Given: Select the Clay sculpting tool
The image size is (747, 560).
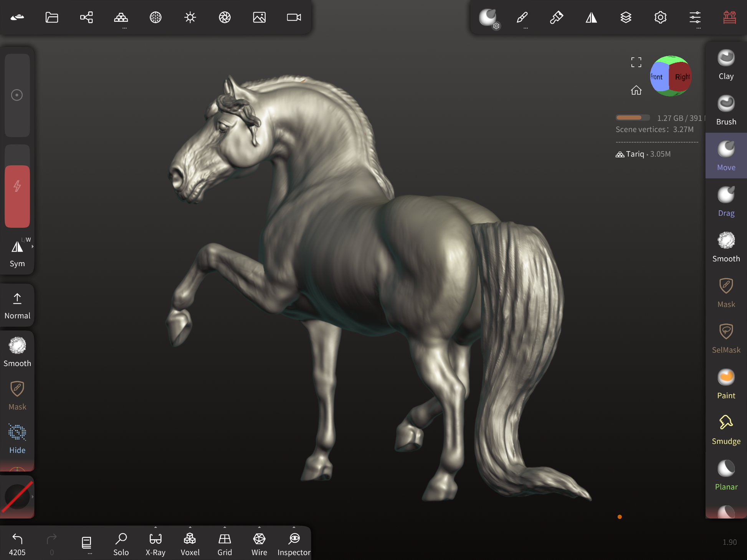Looking at the screenshot, I should click(726, 65).
